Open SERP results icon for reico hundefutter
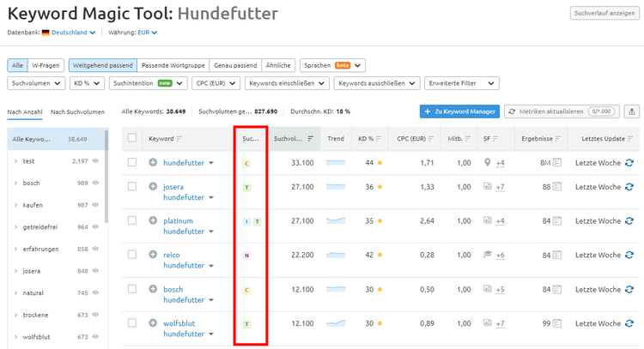644x349 pixels. tap(557, 255)
